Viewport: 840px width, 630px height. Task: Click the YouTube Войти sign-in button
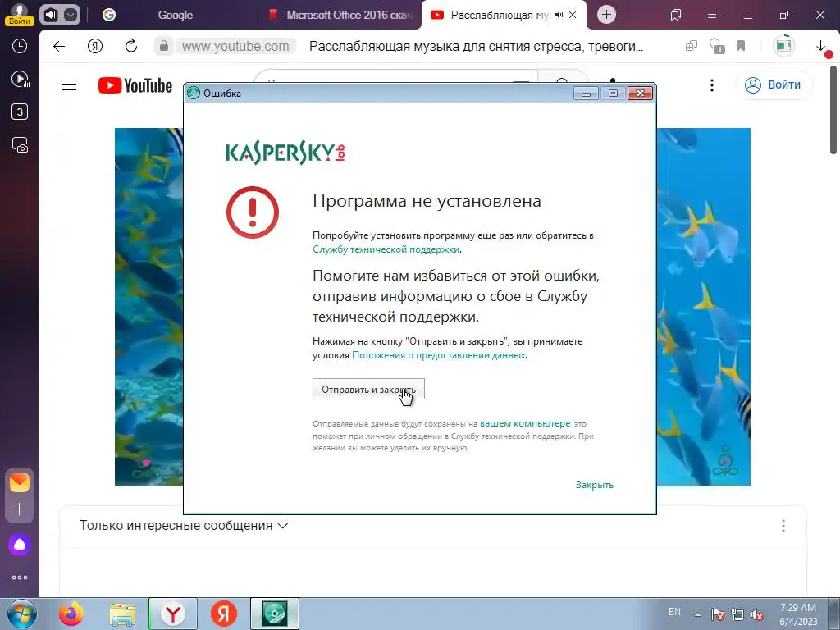tap(774, 85)
